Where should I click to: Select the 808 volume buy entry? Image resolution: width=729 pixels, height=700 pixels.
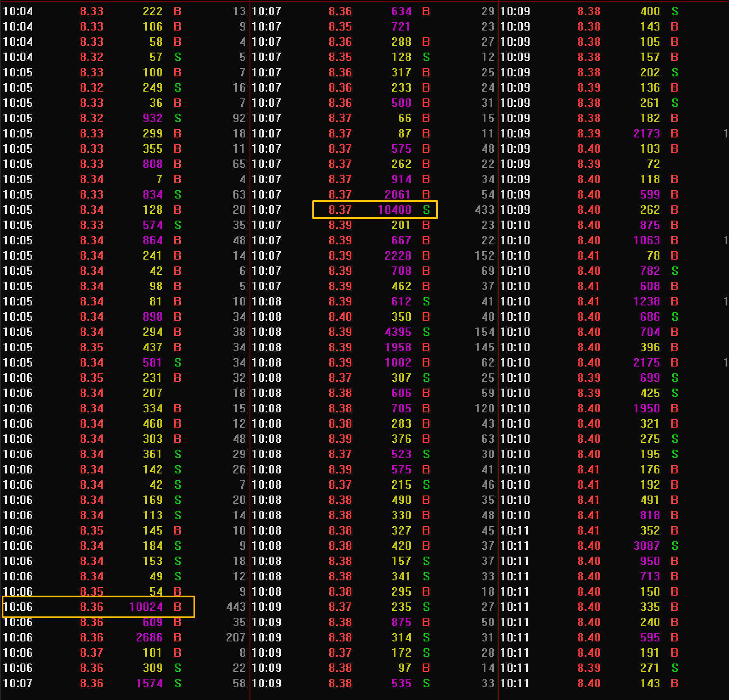pyautogui.click(x=153, y=164)
